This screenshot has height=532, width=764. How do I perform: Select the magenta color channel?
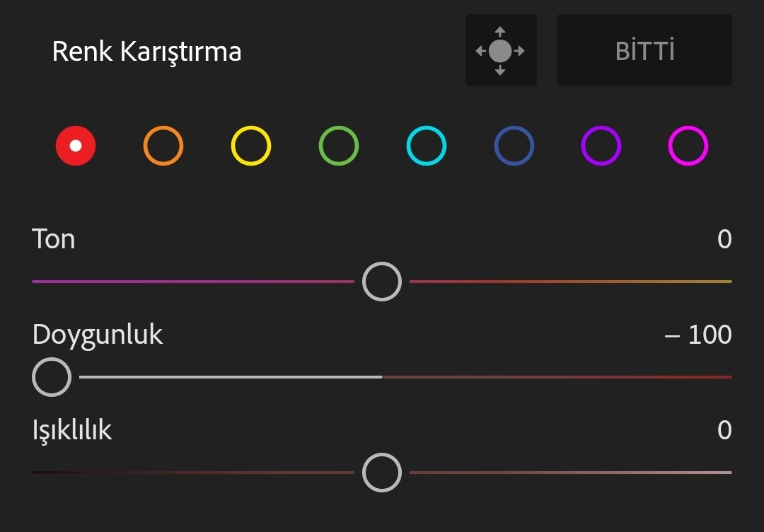(688, 146)
